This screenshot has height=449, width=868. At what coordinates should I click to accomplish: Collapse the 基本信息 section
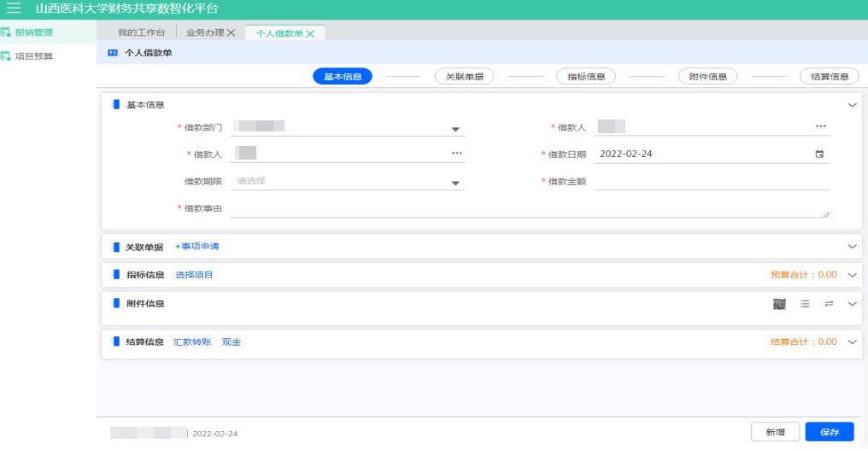(x=851, y=105)
